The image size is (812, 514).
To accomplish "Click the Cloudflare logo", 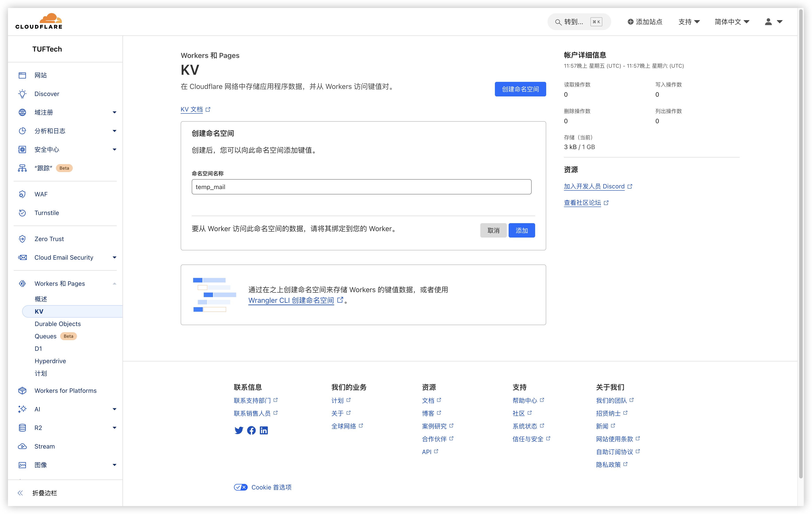I will 39,21.
